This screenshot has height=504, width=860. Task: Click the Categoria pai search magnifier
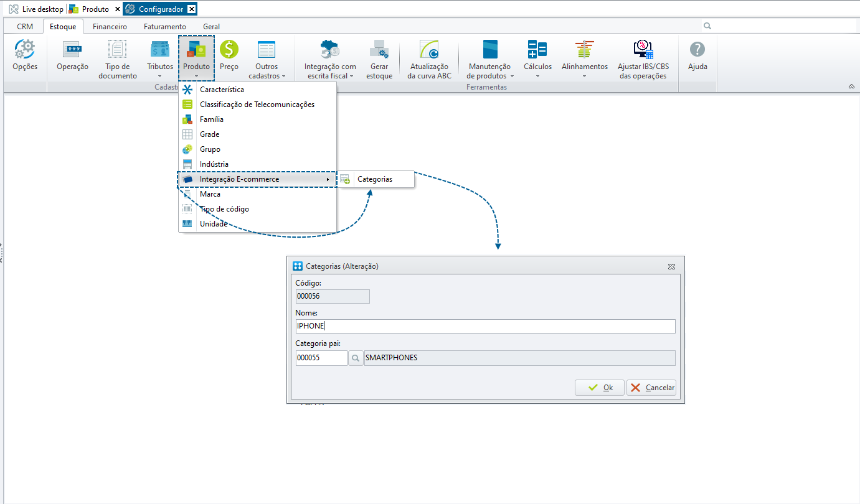tap(355, 358)
